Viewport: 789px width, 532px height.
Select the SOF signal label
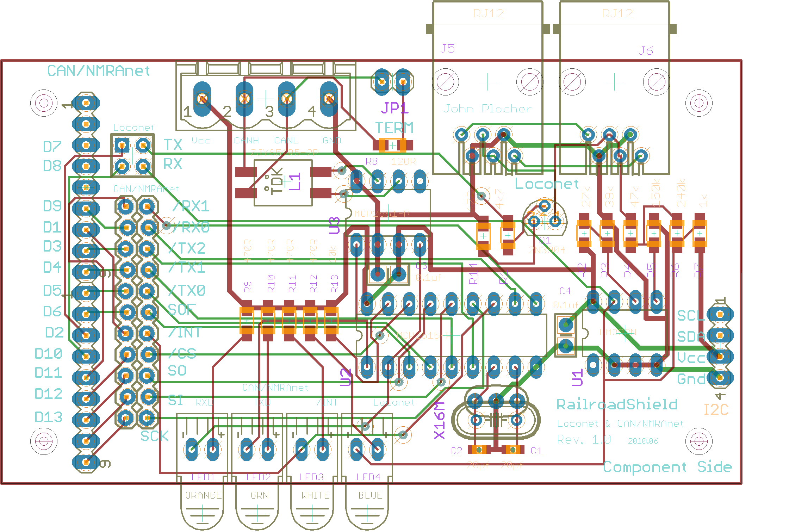click(x=181, y=310)
